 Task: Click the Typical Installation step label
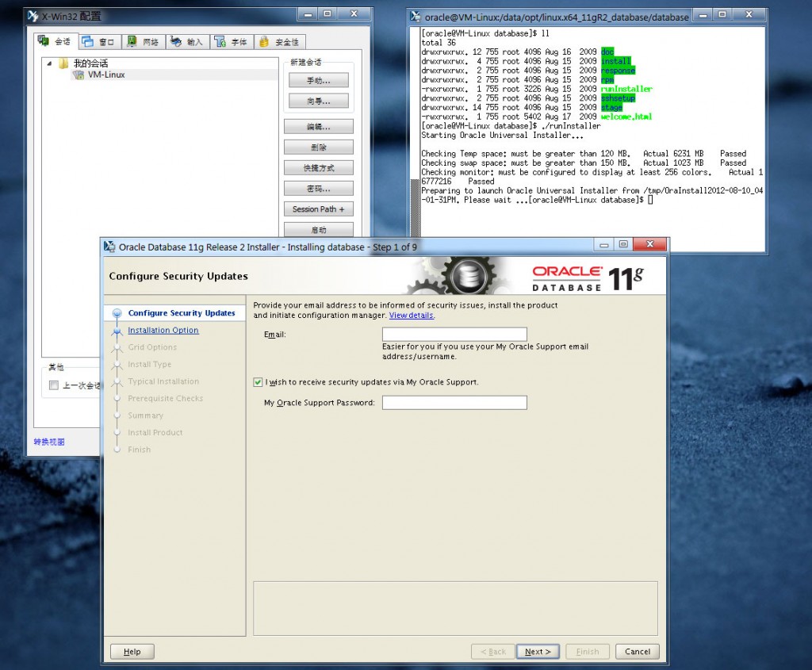[x=163, y=381]
